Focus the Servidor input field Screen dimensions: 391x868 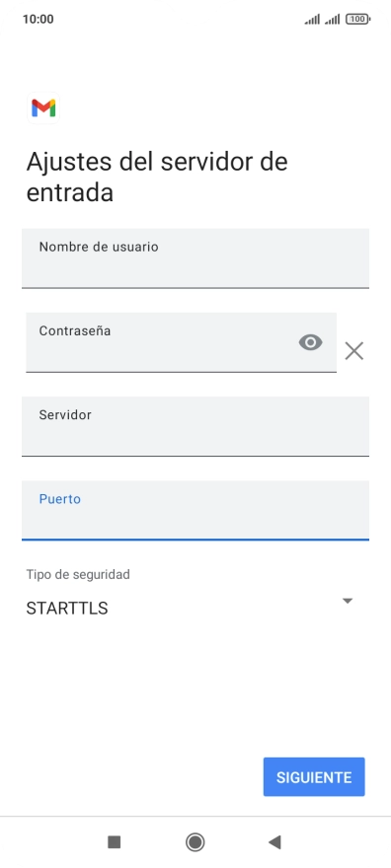tap(195, 426)
